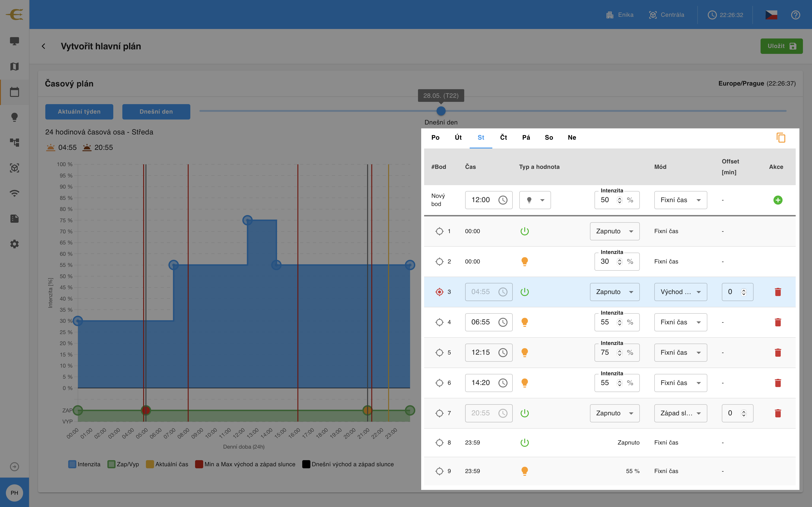Screen dimensions: 812x507
Task: Open the map sidebar icon
Action: click(14, 66)
